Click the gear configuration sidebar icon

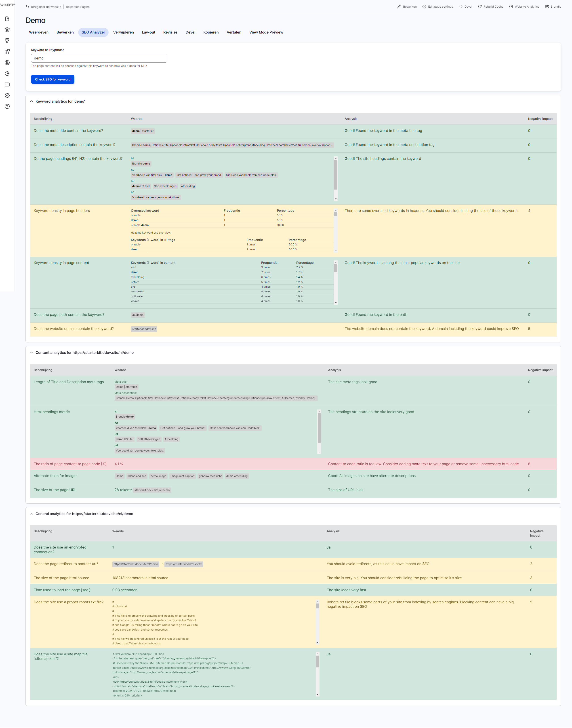pyautogui.click(x=7, y=95)
